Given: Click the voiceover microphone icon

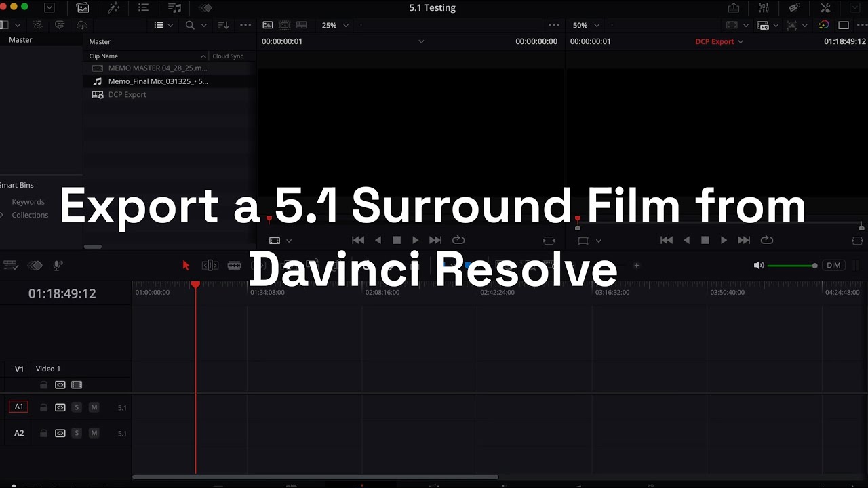Looking at the screenshot, I should [58, 266].
